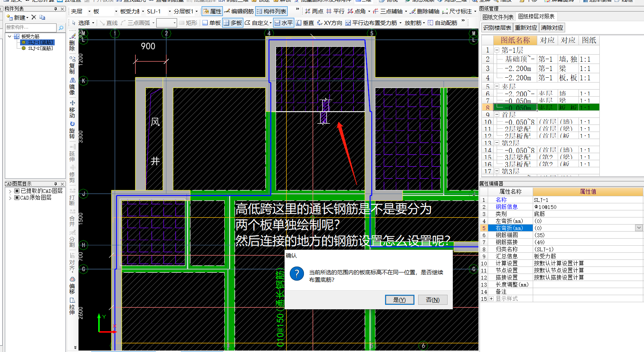Open dropdown arrow of 右弯折(mm) value
This screenshot has width=644, height=352.
[x=639, y=228]
